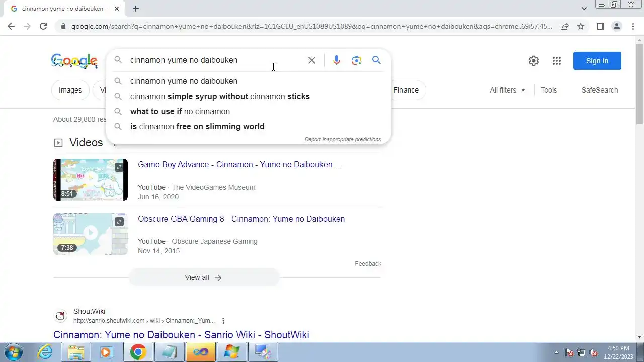Open the Google apps grid
This screenshot has width=644, height=362.
click(556, 61)
